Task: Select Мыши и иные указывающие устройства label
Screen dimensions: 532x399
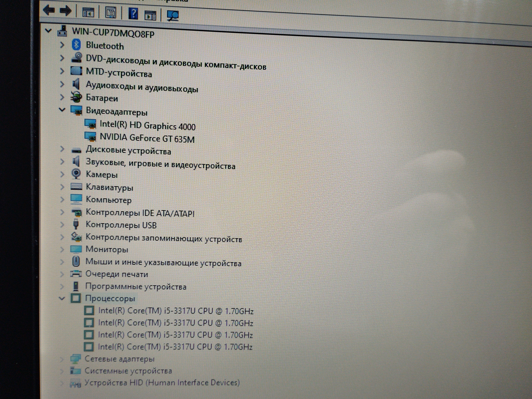Action: click(x=163, y=262)
